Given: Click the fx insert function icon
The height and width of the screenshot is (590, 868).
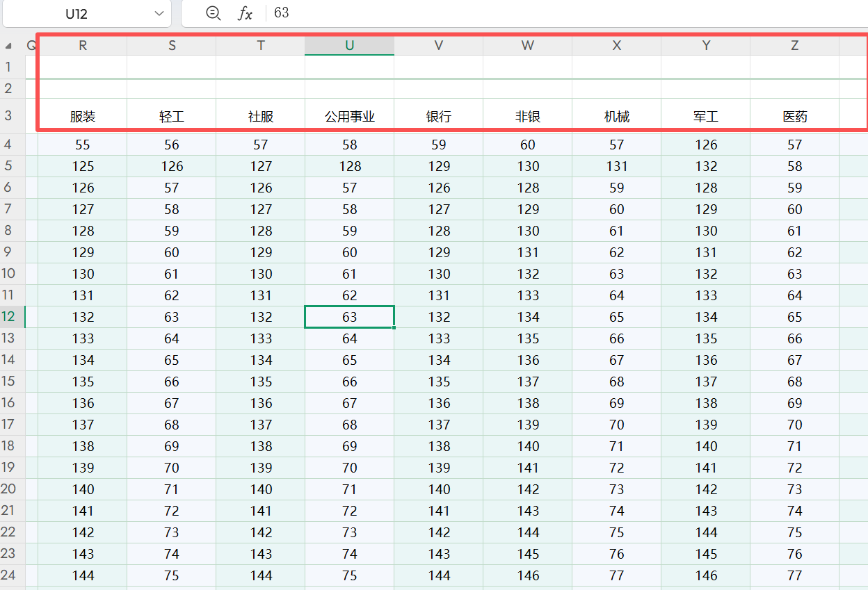Looking at the screenshot, I should [x=245, y=14].
